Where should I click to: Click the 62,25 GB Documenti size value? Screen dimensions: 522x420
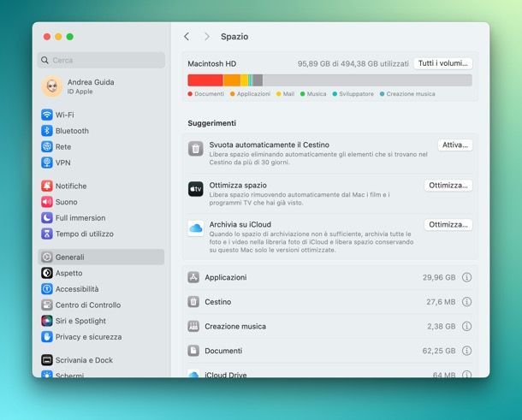439,351
